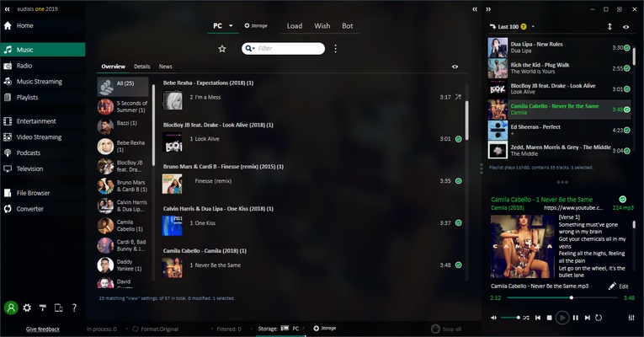This screenshot has width=644, height=337.
Task: Mute audio with the speaker icon
Action: point(493,318)
